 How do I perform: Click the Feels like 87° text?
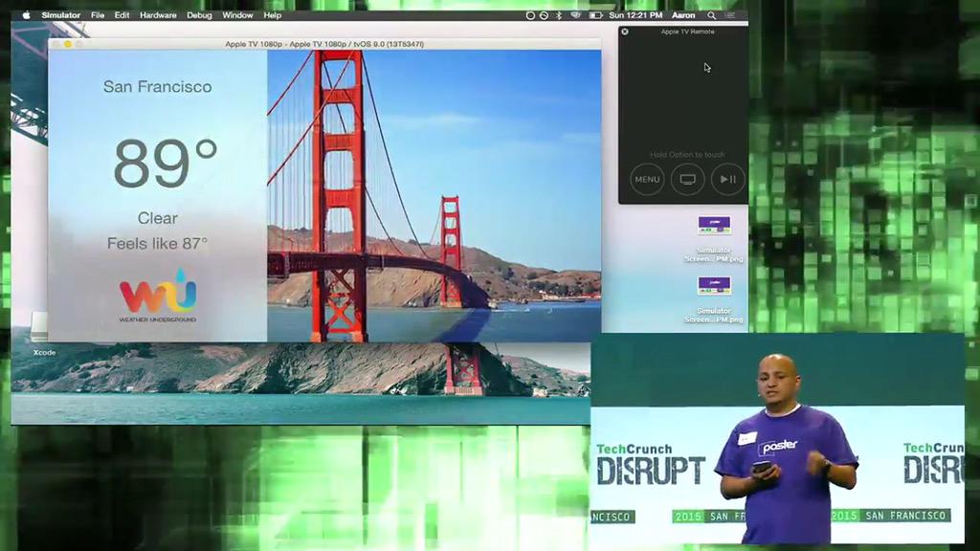pos(158,244)
